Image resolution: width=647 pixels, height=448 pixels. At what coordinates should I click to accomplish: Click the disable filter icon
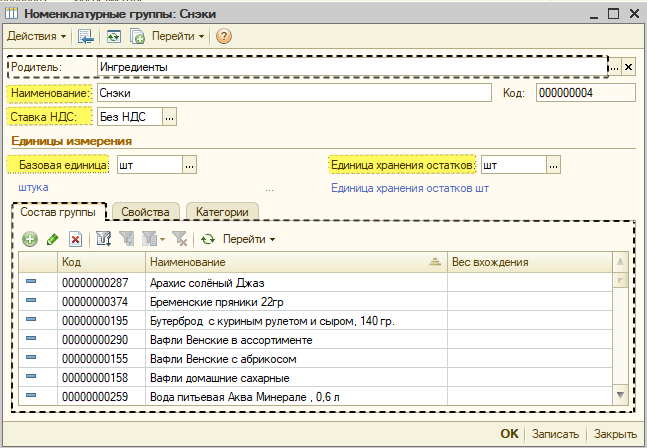(x=180, y=239)
